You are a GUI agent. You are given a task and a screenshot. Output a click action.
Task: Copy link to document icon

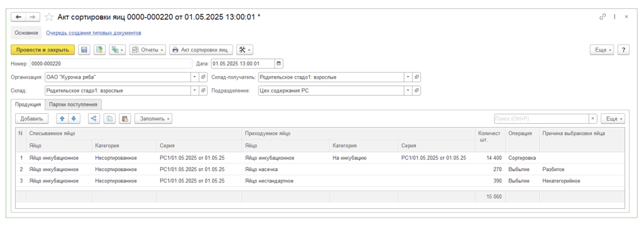click(603, 17)
